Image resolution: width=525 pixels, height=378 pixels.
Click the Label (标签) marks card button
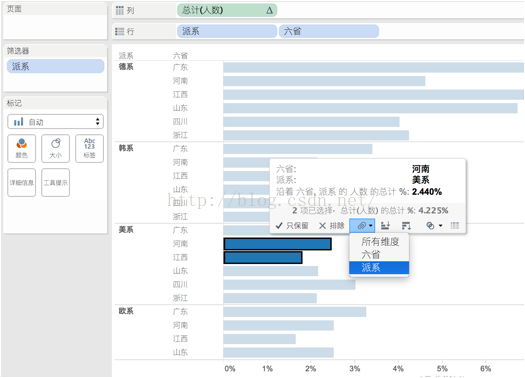[x=89, y=148]
